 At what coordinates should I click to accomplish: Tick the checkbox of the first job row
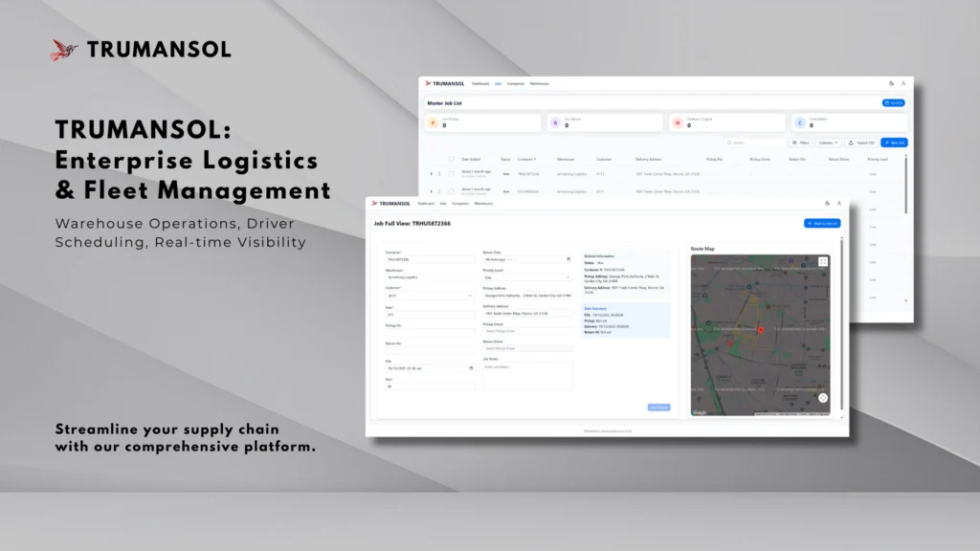click(x=452, y=174)
